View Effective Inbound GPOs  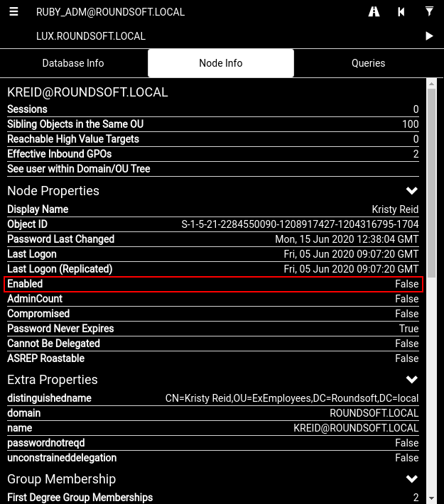point(212,154)
